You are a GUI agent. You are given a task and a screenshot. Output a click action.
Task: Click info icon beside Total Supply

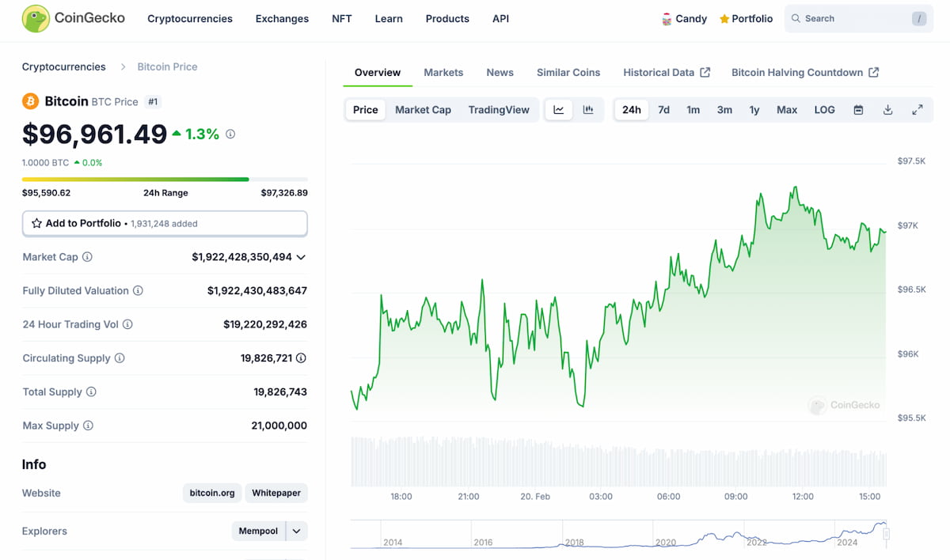click(x=91, y=392)
